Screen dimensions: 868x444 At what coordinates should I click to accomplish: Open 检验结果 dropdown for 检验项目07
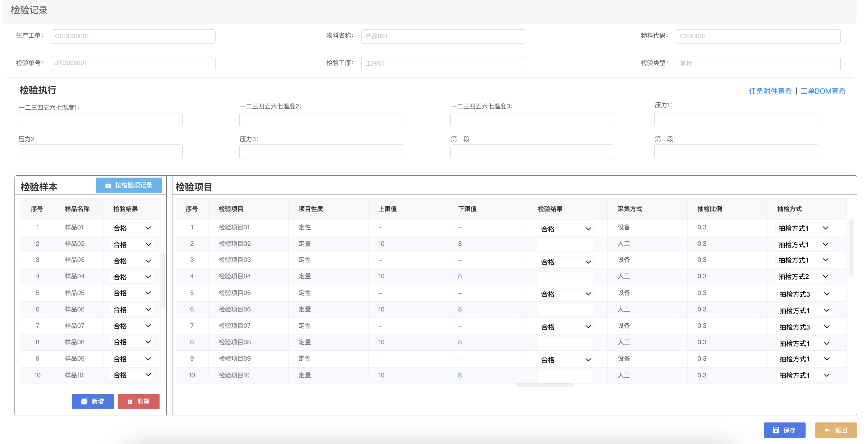(x=565, y=327)
